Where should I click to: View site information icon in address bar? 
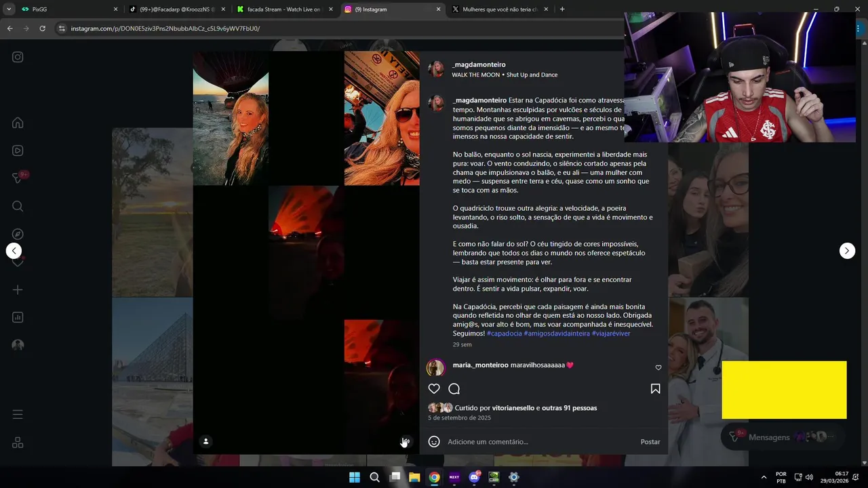[x=62, y=28]
